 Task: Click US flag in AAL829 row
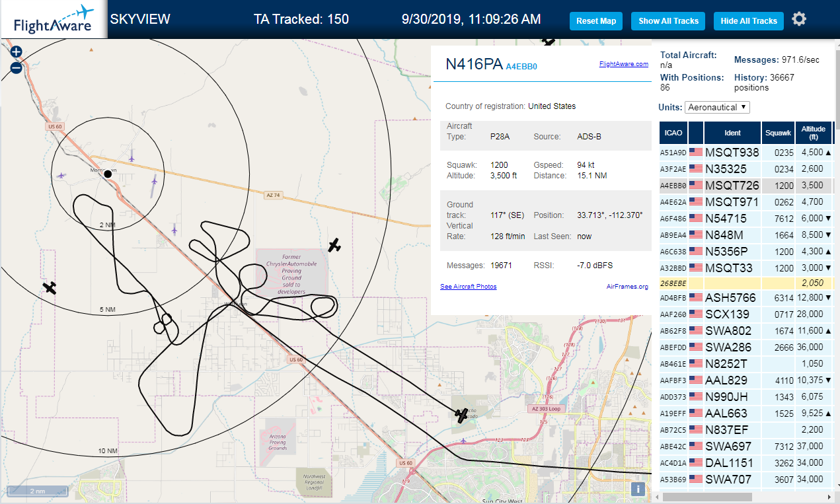(696, 380)
